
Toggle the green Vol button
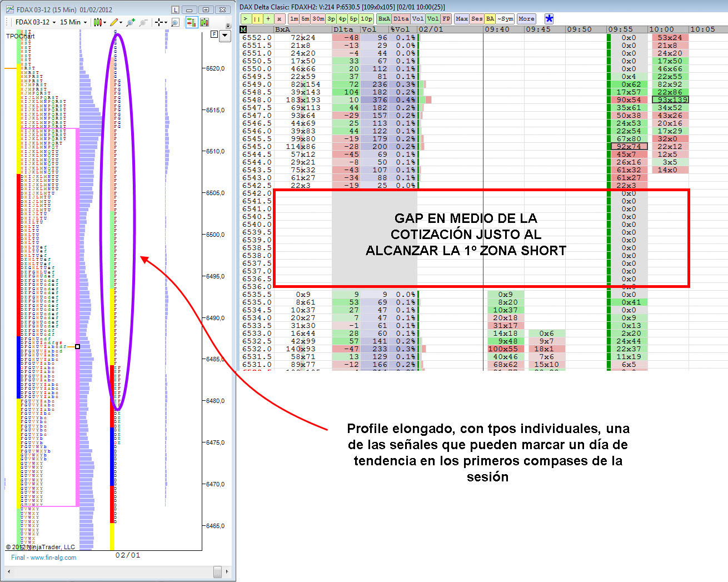(x=433, y=19)
